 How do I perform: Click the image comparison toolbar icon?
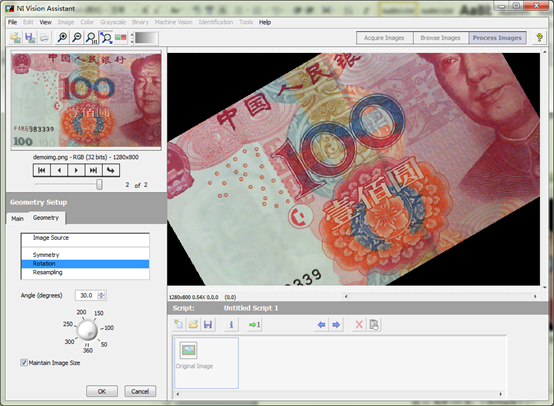coord(120,37)
